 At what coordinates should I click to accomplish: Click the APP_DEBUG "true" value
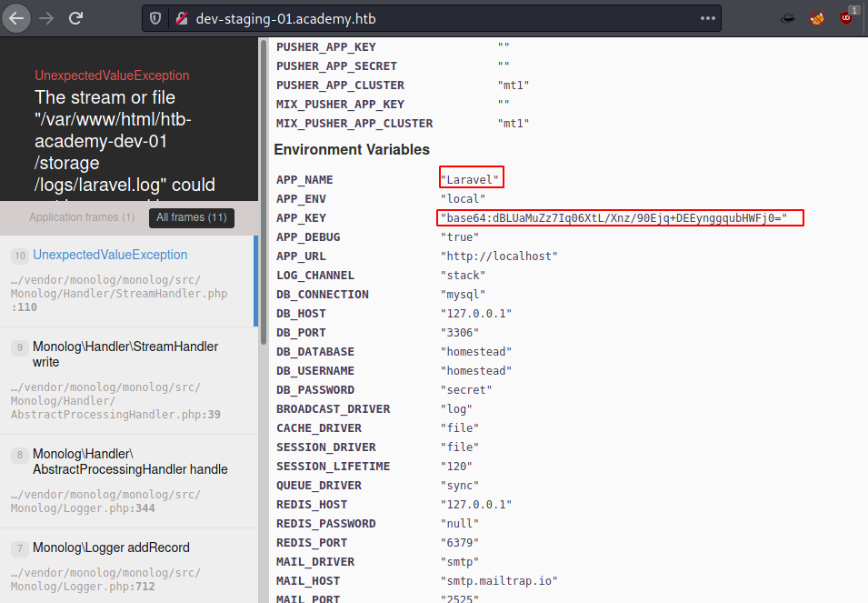point(460,237)
